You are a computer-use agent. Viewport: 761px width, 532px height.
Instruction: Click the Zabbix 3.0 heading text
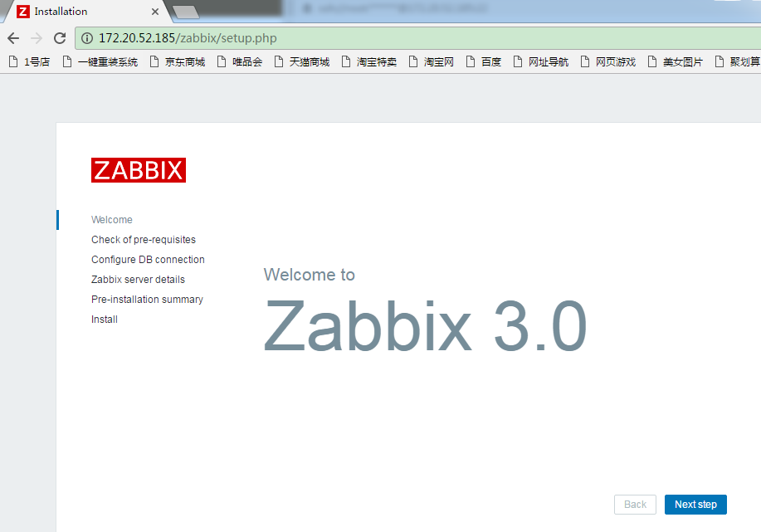(425, 325)
